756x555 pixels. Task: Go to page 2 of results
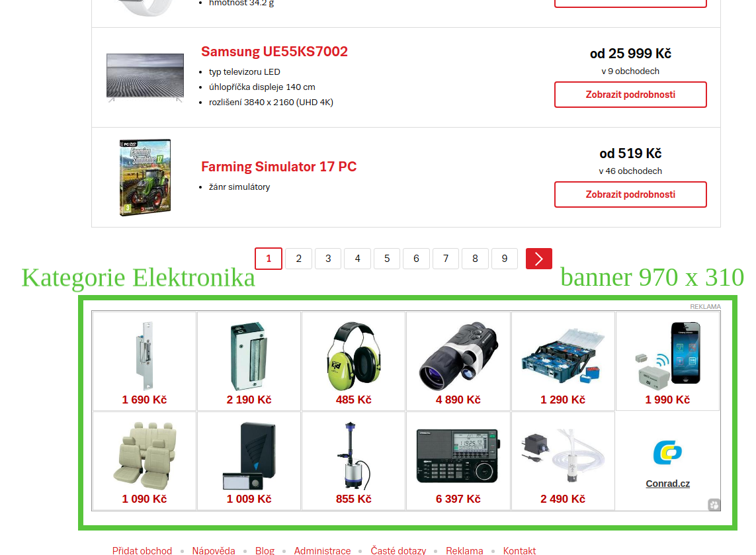pos(299,259)
